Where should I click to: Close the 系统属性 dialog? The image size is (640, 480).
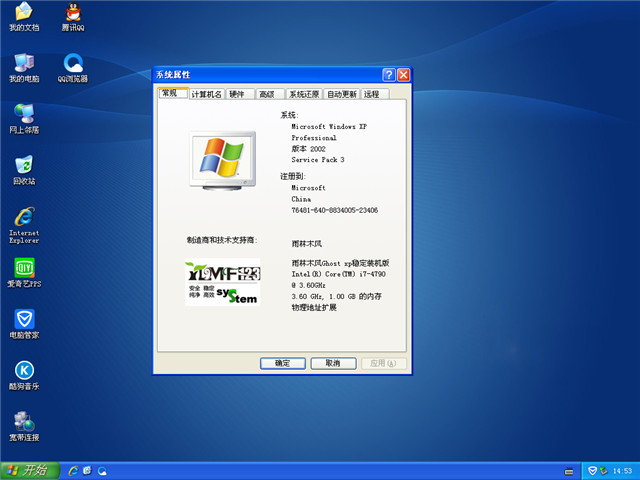pos(403,75)
